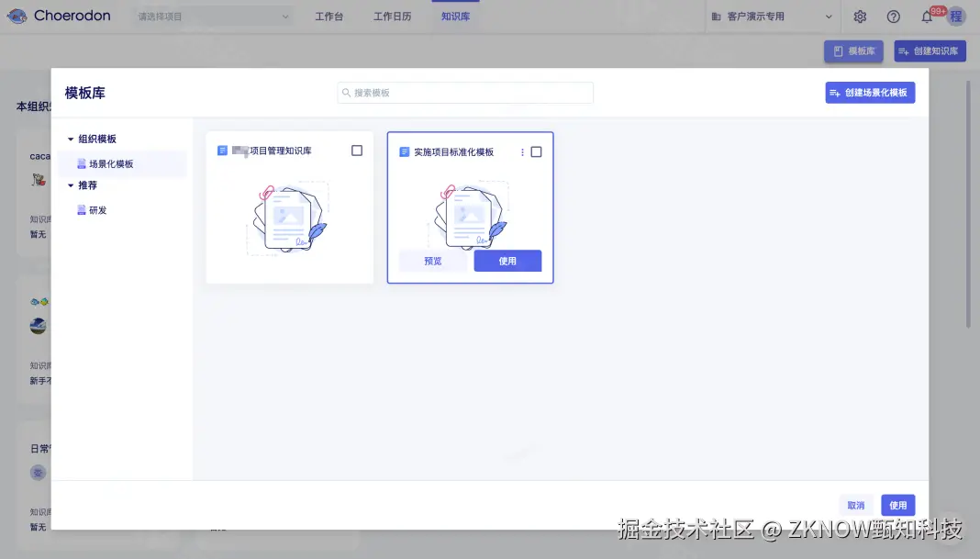
Task: Click the 取消 button at the bottom
Action: [x=855, y=505]
